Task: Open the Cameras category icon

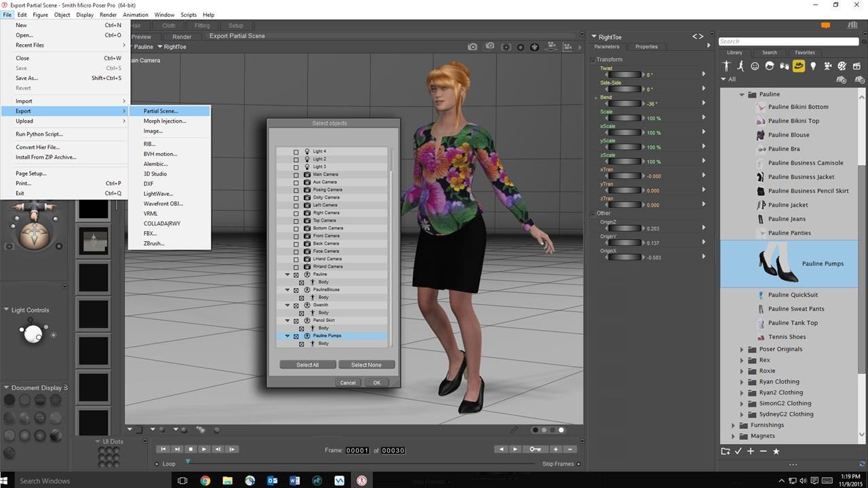Action: pos(828,66)
